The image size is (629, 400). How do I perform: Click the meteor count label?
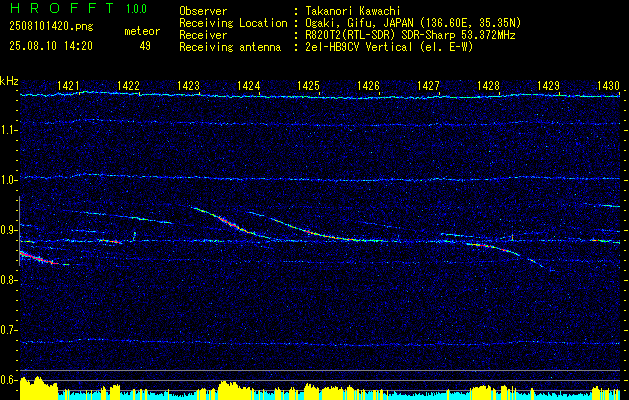(x=142, y=31)
